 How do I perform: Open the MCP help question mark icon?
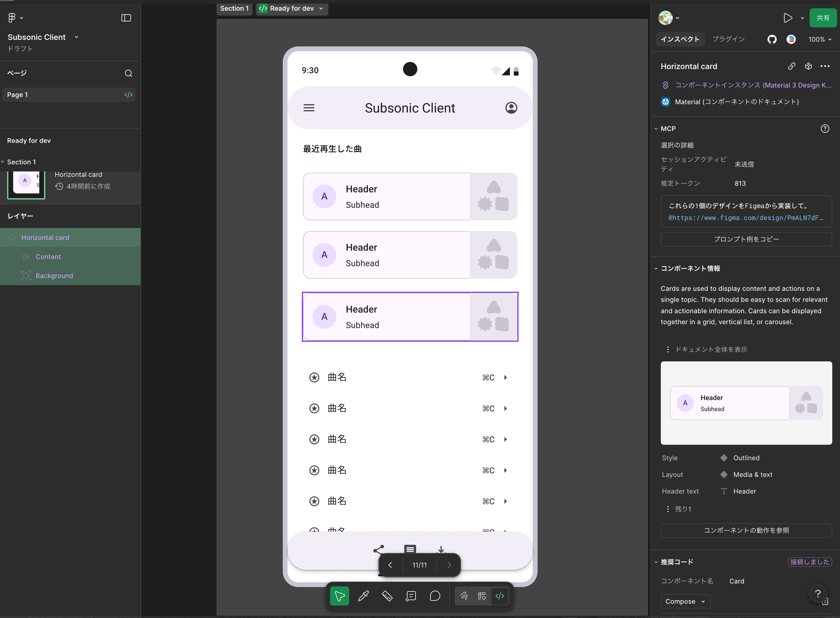tap(825, 129)
